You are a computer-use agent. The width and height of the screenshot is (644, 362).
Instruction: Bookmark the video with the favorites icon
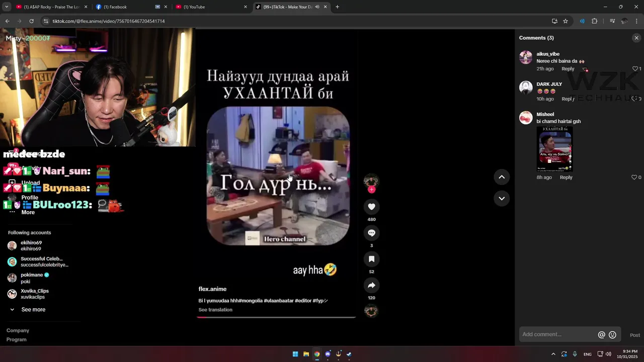pyautogui.click(x=371, y=259)
